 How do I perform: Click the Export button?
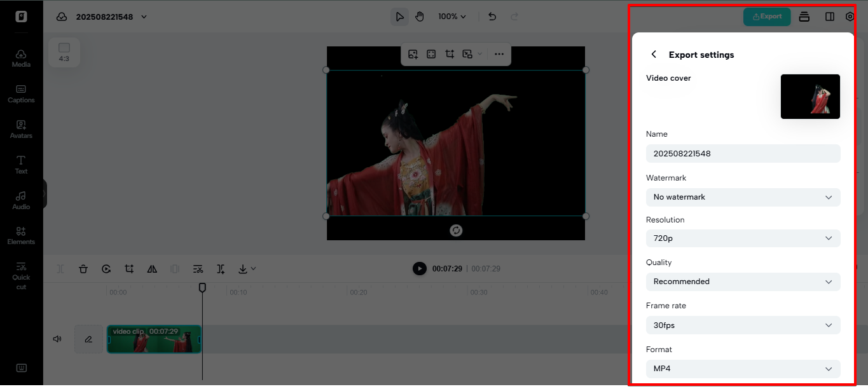point(767,17)
